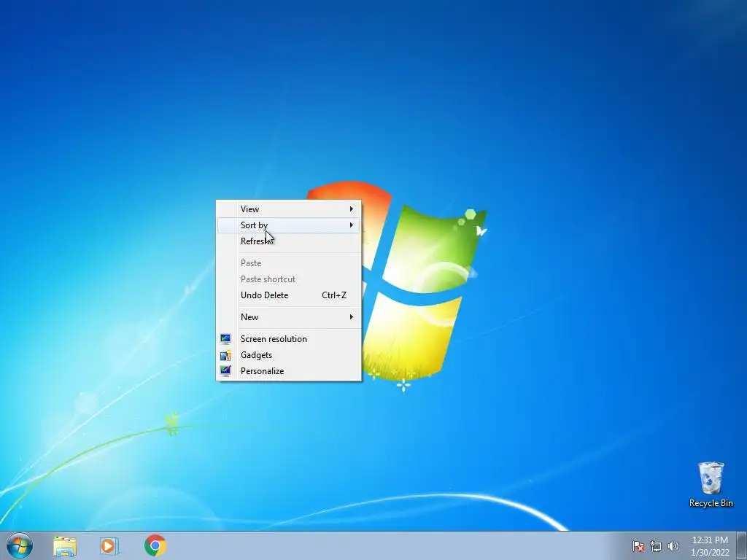Open Action Center flag tray icon
The image size is (747, 560).
point(638,546)
